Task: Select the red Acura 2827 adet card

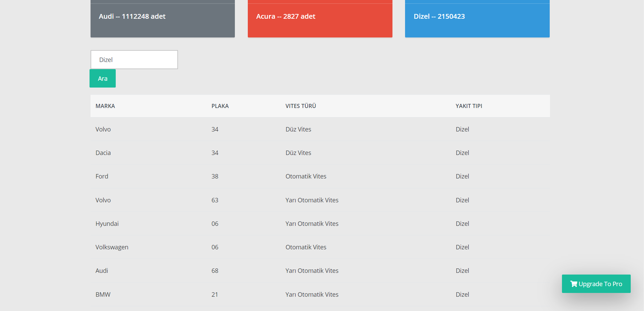Action: coord(320,19)
